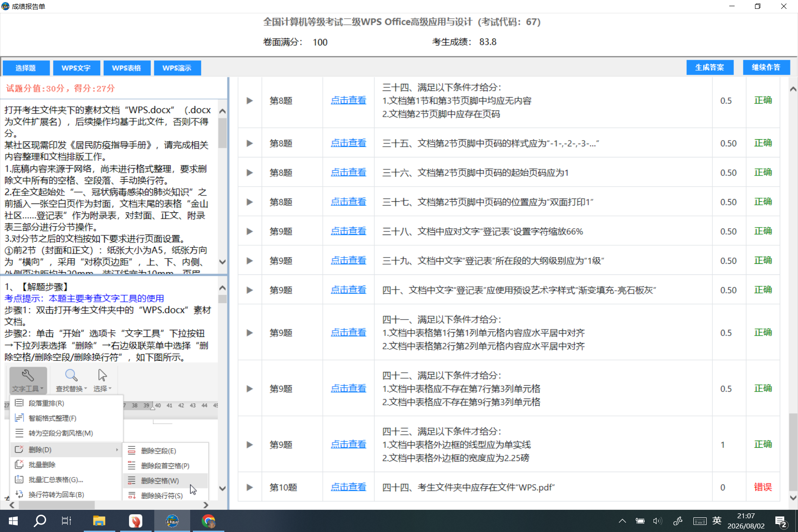Viewport: 798px width, 532px height.
Task: Expand the row for item 三十六
Action: click(x=250, y=172)
